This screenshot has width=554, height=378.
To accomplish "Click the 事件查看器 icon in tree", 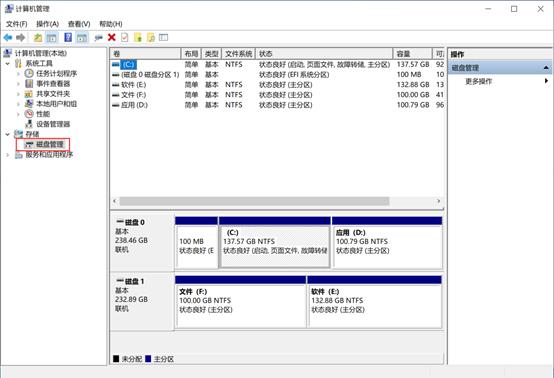I will coord(29,84).
